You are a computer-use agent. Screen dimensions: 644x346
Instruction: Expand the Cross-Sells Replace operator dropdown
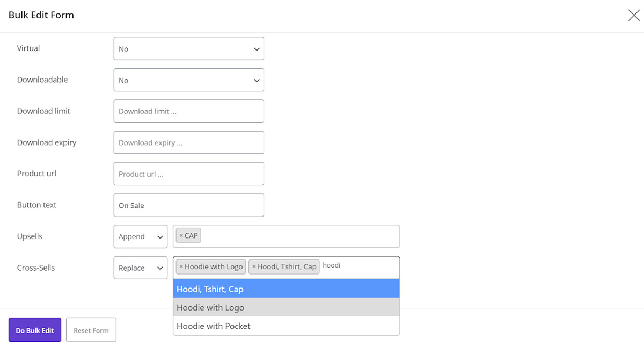(x=140, y=268)
